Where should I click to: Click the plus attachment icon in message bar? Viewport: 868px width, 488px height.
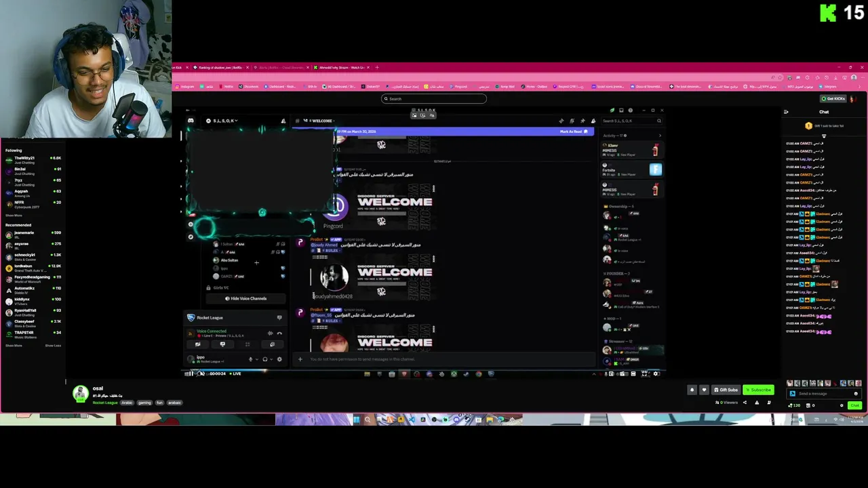[300, 359]
